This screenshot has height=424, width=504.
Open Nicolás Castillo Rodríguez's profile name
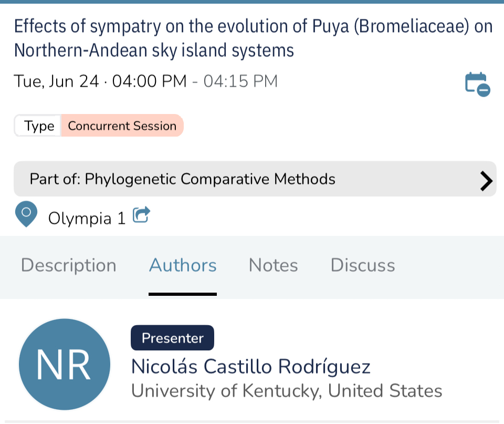point(250,366)
